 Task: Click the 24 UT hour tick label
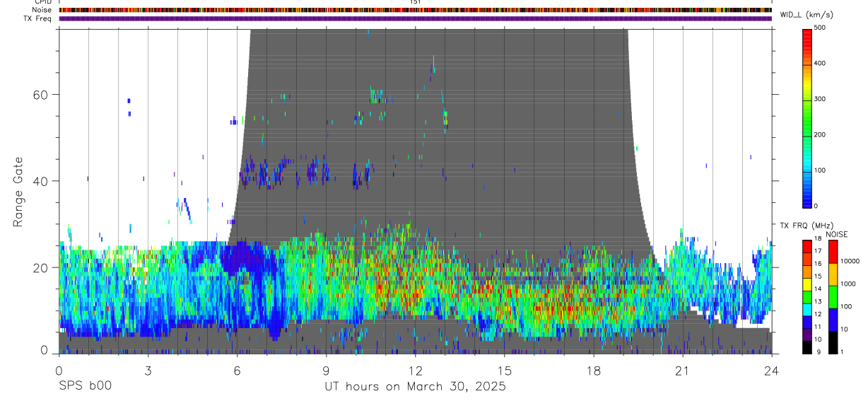tap(771, 370)
